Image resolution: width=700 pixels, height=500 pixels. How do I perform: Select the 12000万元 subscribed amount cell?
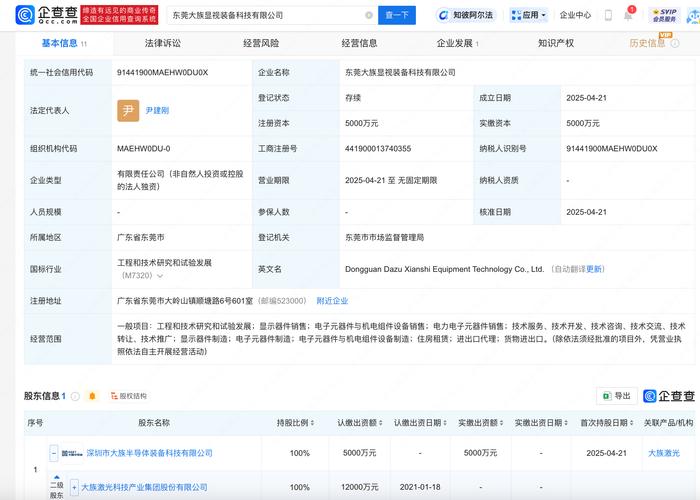(x=359, y=487)
